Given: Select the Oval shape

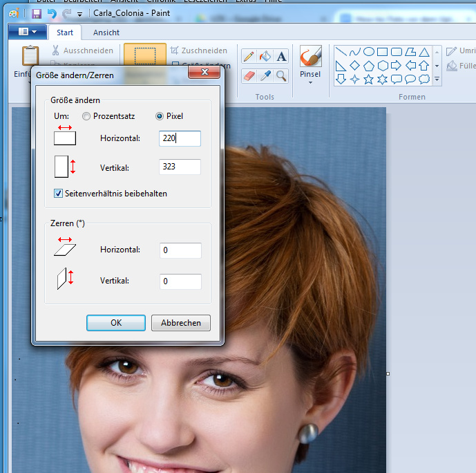Looking at the screenshot, I should [369, 52].
